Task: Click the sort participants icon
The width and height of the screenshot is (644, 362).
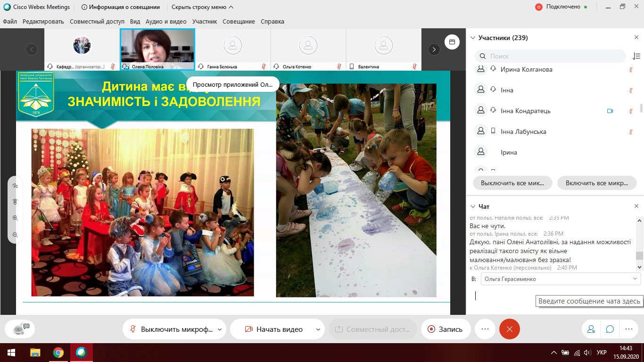Action: point(636,56)
